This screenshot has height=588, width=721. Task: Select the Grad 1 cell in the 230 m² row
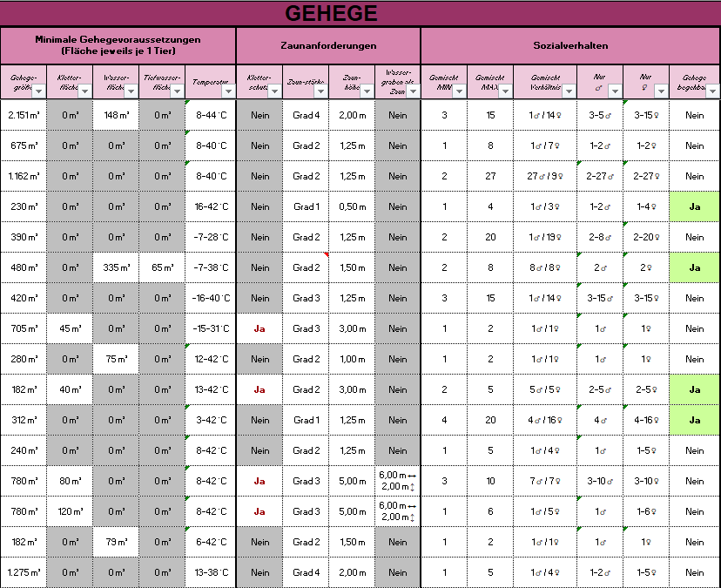point(306,206)
